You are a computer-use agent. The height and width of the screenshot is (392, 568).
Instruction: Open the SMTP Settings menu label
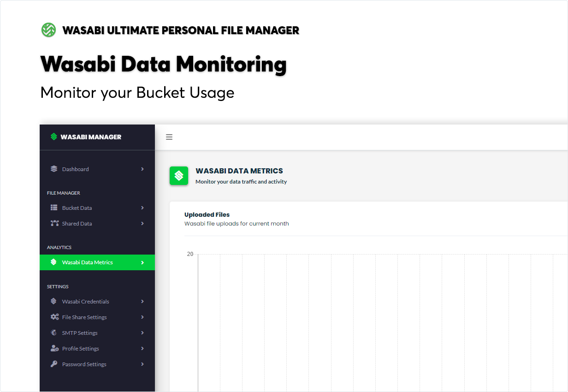click(80, 333)
